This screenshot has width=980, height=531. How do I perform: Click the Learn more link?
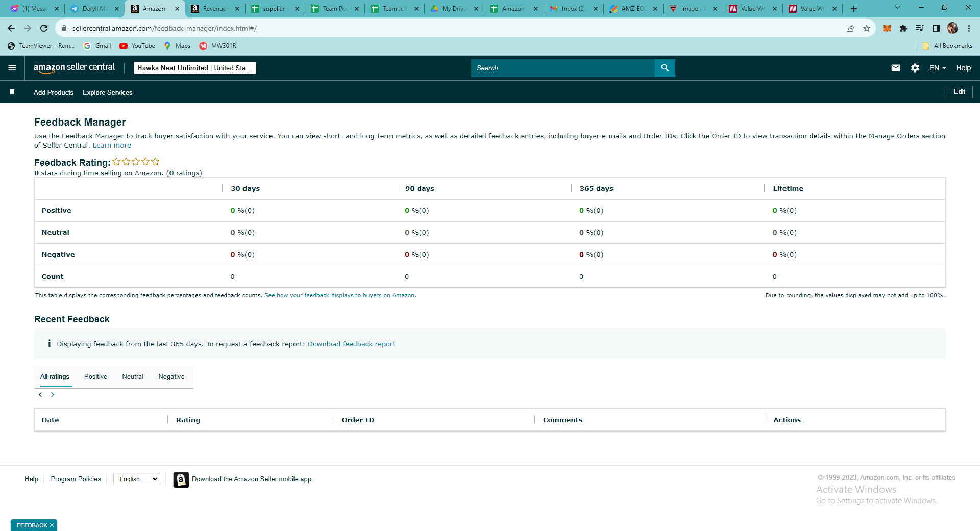pos(112,146)
